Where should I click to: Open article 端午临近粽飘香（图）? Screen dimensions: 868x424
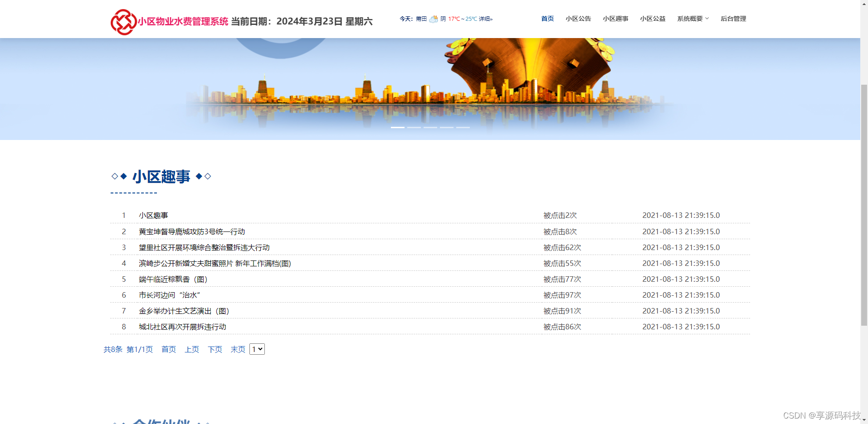coord(173,279)
